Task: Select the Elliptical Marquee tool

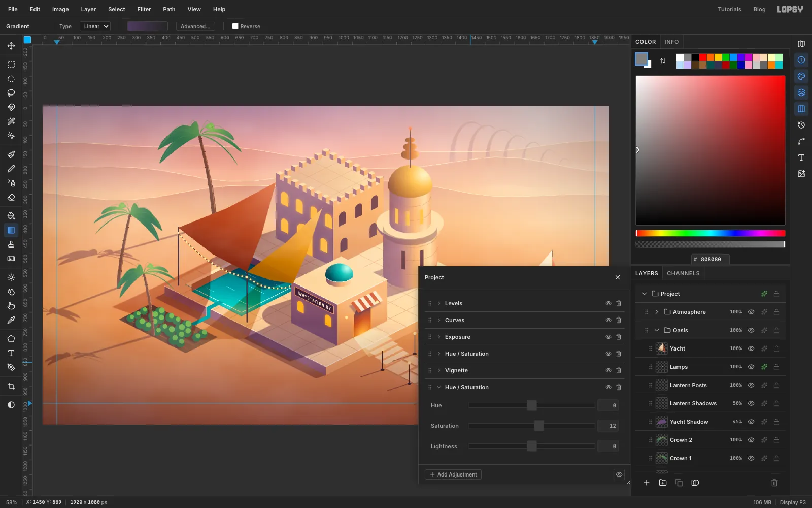Action: click(11, 79)
